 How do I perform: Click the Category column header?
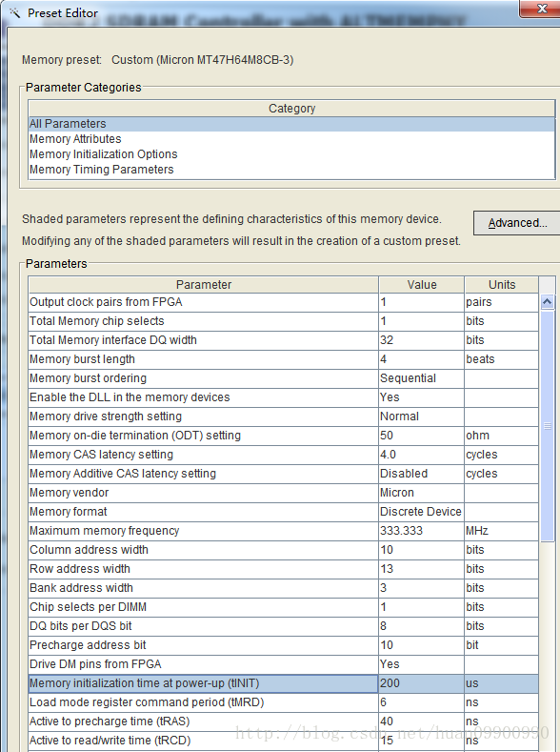pos(291,109)
